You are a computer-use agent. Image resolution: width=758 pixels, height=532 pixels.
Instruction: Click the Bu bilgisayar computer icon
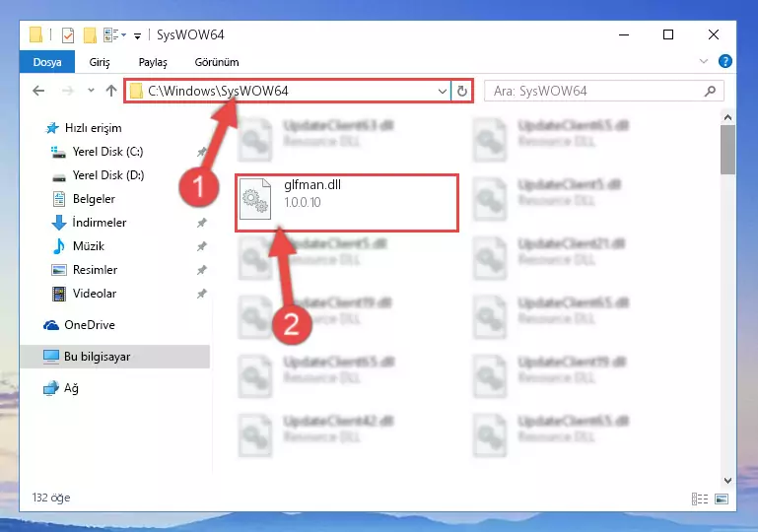pyautogui.click(x=50, y=357)
